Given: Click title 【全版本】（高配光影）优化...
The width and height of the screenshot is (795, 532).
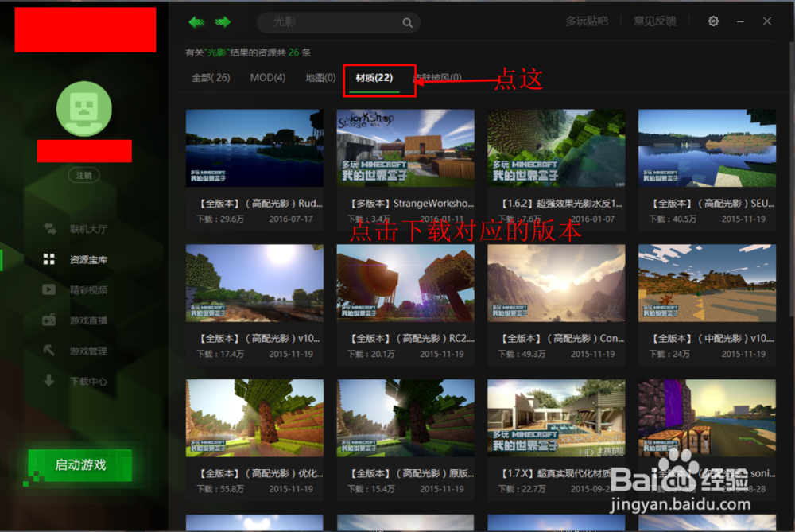Looking at the screenshot, I should tap(259, 473).
